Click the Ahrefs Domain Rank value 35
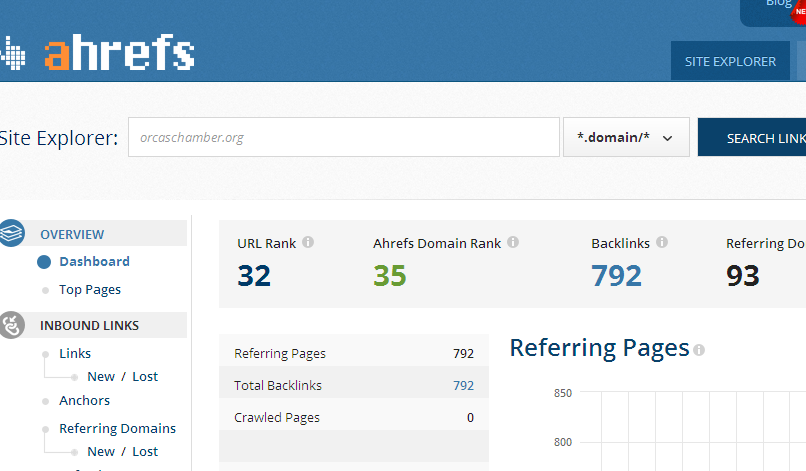The image size is (806, 471). click(x=390, y=276)
